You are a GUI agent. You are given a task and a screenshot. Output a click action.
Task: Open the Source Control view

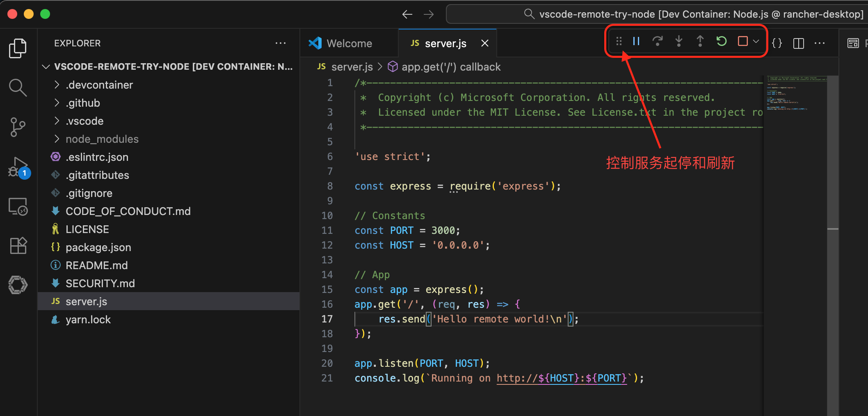click(x=18, y=127)
